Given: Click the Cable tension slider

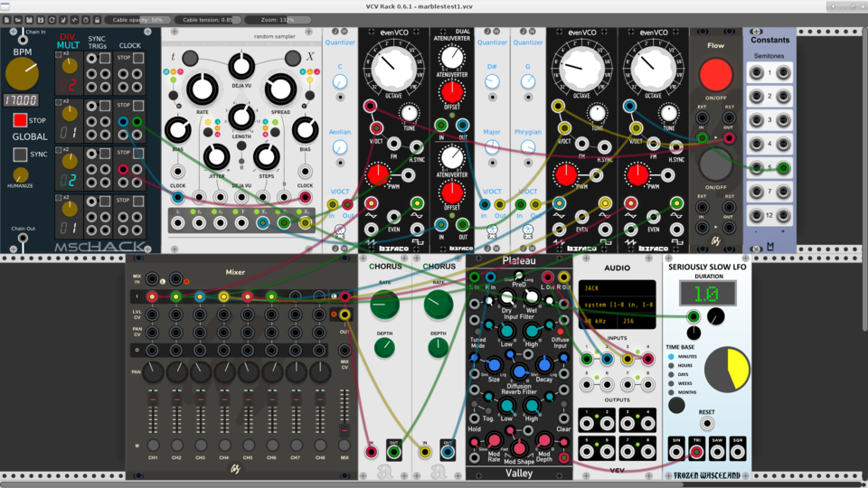Looking at the screenshot, I should click(208, 20).
